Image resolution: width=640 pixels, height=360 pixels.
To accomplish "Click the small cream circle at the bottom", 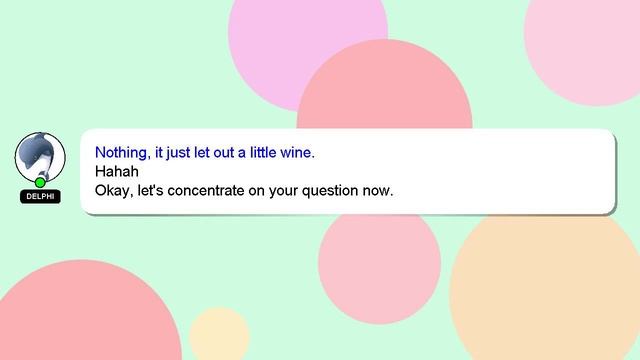I will point(220,335).
